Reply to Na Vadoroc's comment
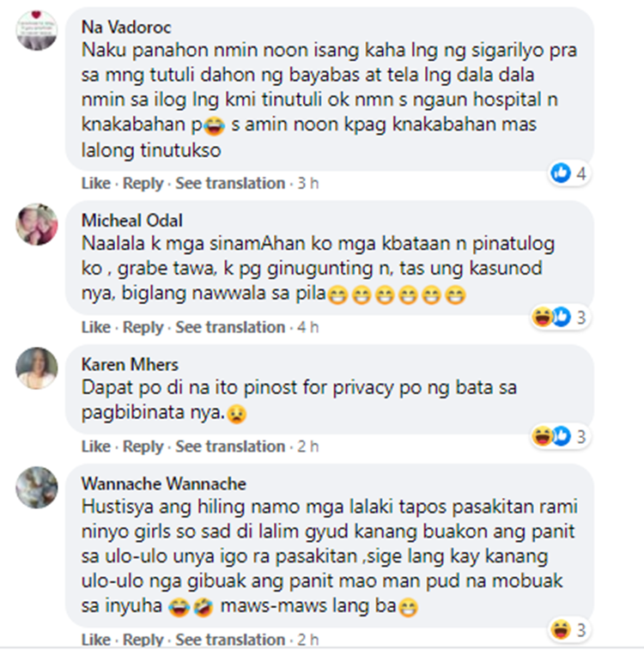 (143, 183)
